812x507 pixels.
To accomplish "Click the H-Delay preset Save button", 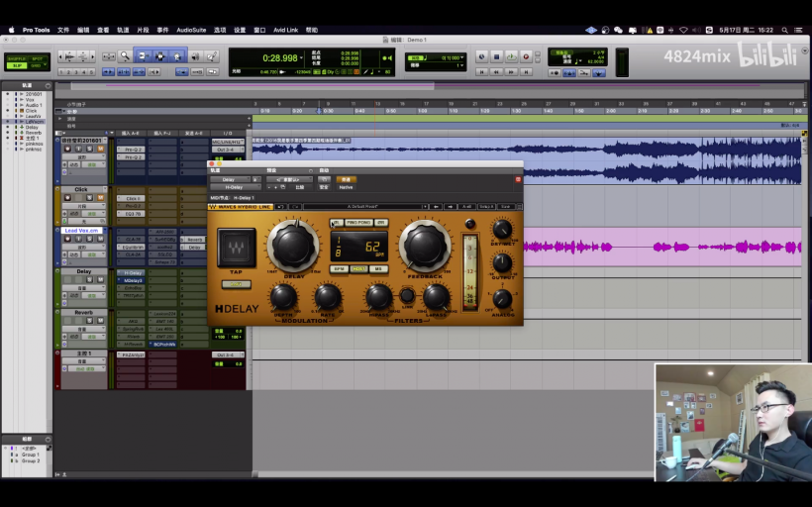I will click(505, 207).
